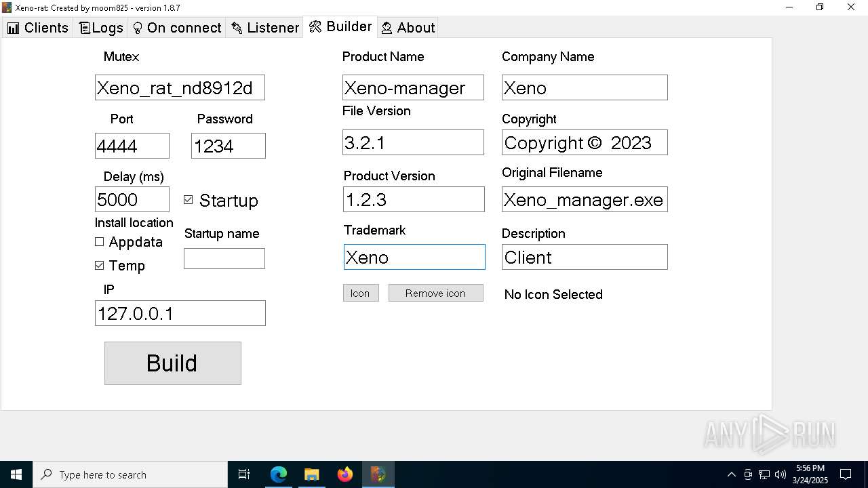Screen dimensions: 868x488
Task: Click the IP field showing 127.0.0.1
Action: coord(180,313)
